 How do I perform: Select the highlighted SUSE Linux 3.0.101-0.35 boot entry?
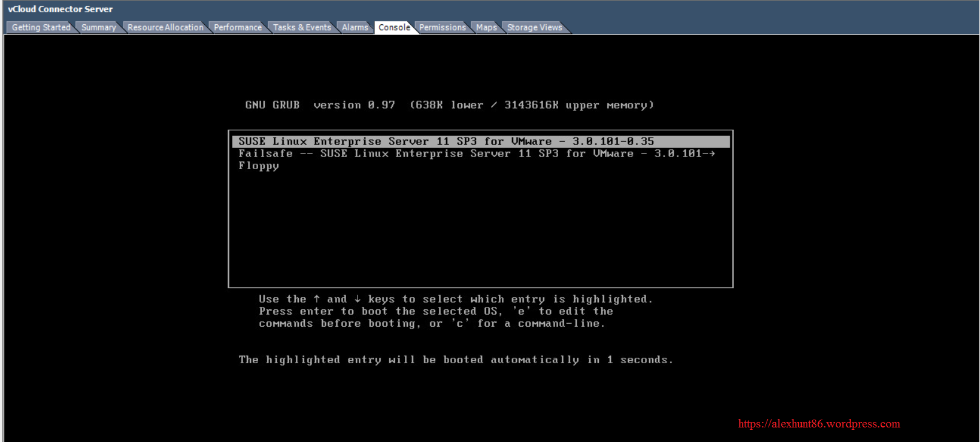(x=481, y=141)
